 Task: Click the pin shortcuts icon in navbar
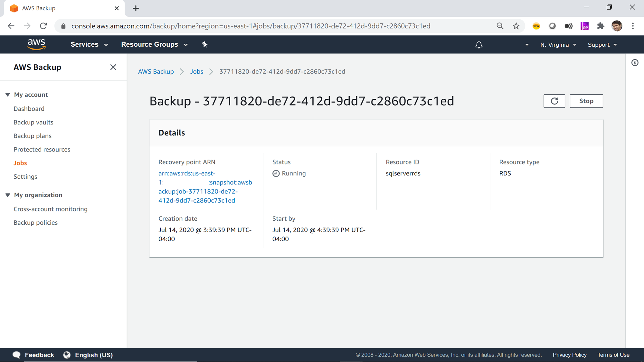coord(205,44)
